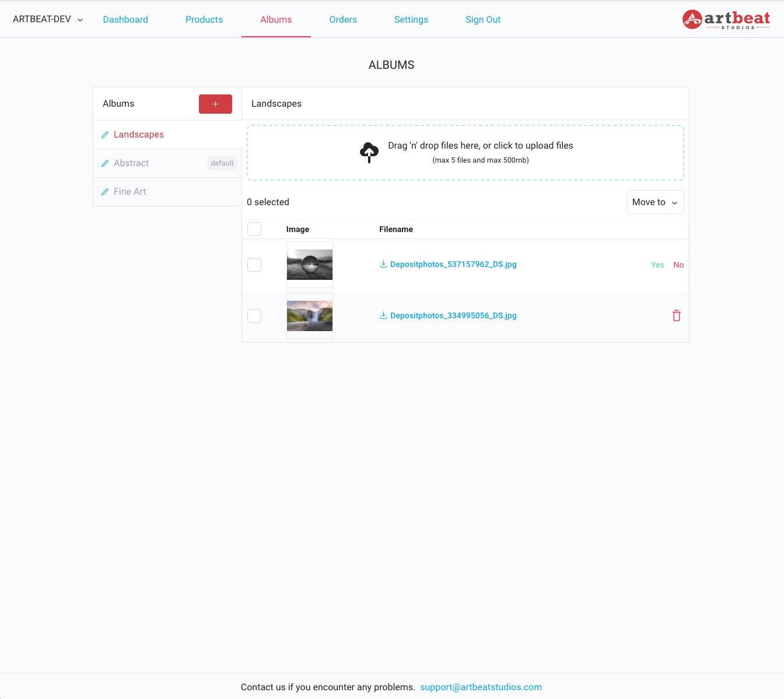The height and width of the screenshot is (699, 784).
Task: Check the box for Depositphotos_334995056_DS.jpg
Action: pyautogui.click(x=254, y=316)
